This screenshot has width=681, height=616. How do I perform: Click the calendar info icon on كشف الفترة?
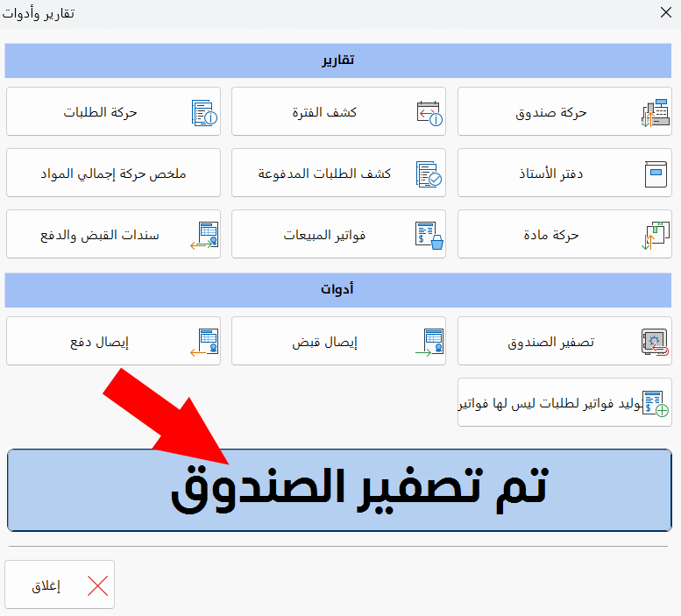[x=429, y=113]
